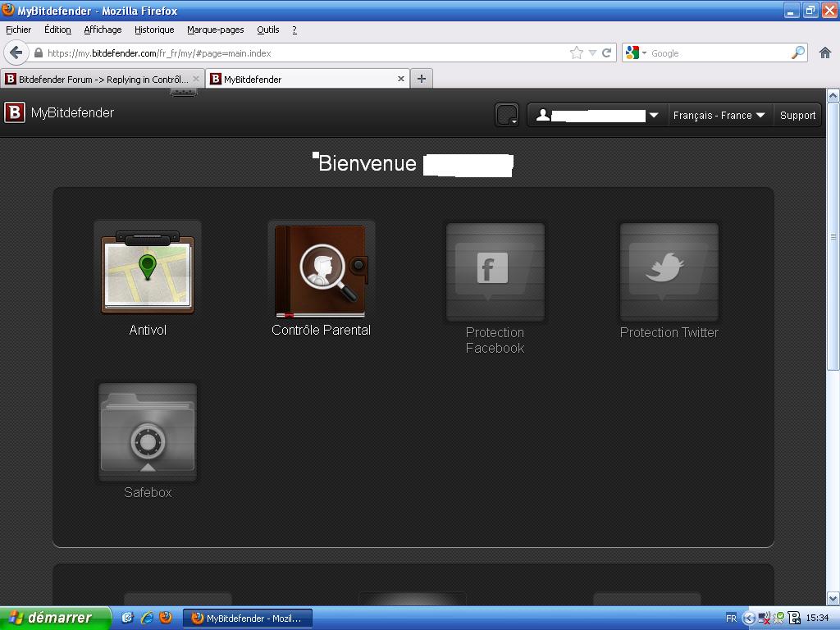Open a new tab with plus button
This screenshot has height=630, width=840.
click(422, 79)
